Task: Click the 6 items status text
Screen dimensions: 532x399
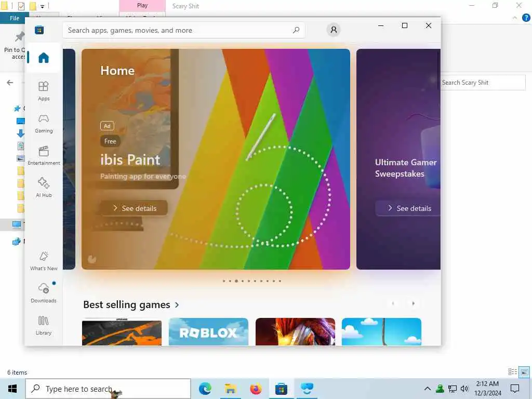Action: coord(17,372)
